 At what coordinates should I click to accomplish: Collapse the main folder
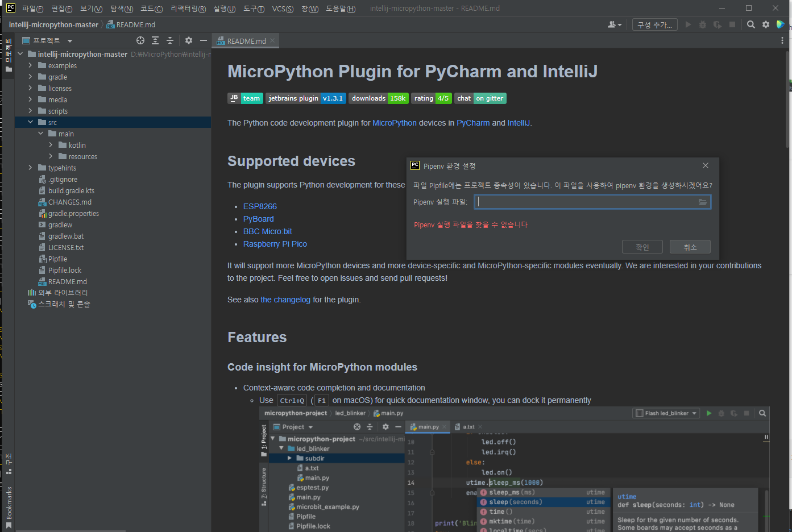[40, 134]
